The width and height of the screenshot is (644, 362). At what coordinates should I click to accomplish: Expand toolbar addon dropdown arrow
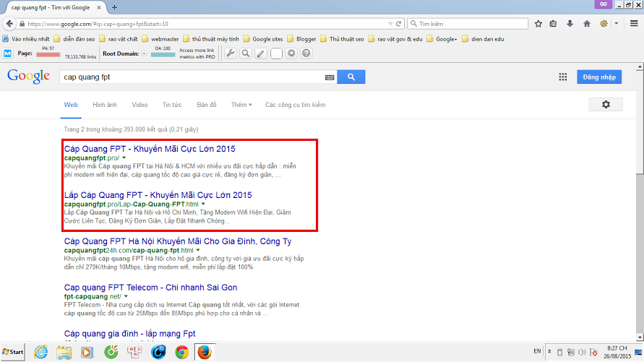(616, 24)
